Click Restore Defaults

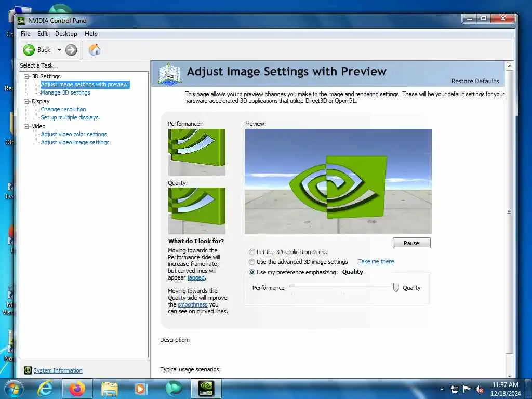(x=475, y=81)
